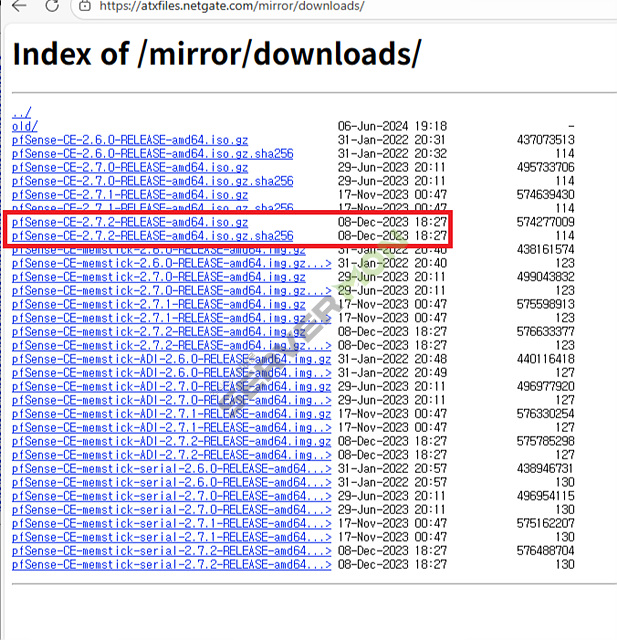Download pfSense-CE-memstick-ADI-2.7.0-RELEASE-amd64.img.gz
The width and height of the screenshot is (617, 640).
point(171,387)
